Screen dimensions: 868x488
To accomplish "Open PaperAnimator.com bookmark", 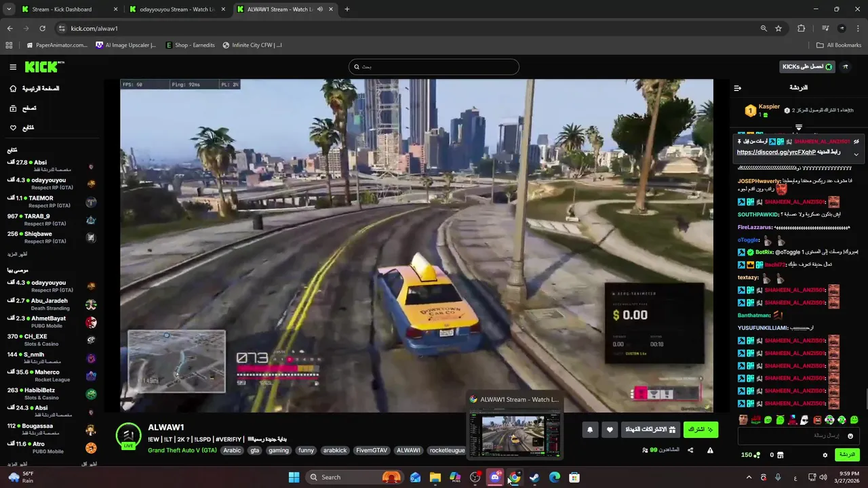I will pyautogui.click(x=56, y=45).
